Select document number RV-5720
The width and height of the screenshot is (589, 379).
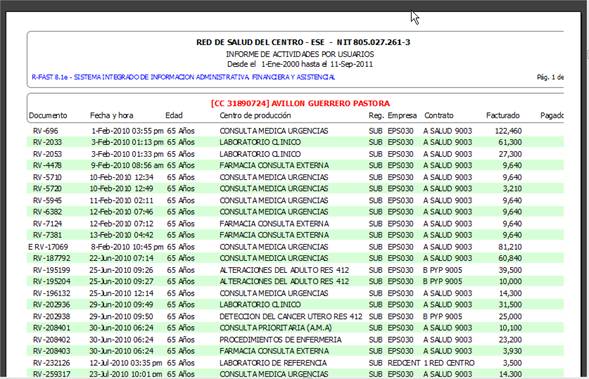[47, 189]
